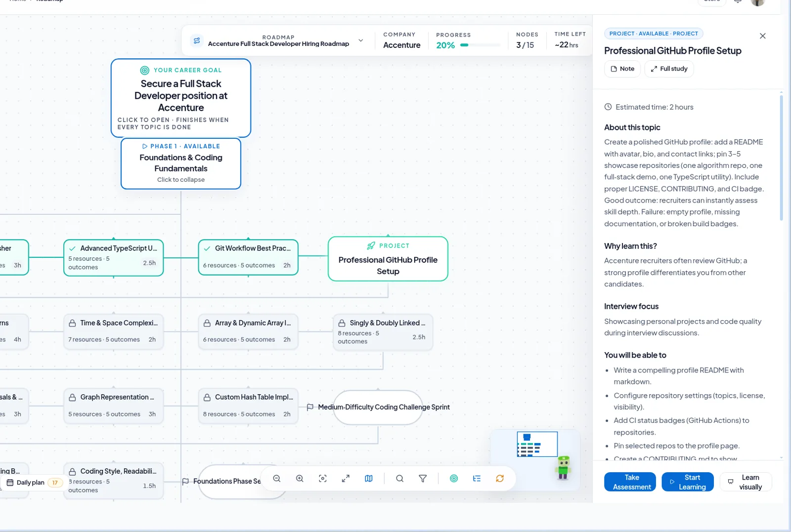Click Start Learning button

pos(688,482)
